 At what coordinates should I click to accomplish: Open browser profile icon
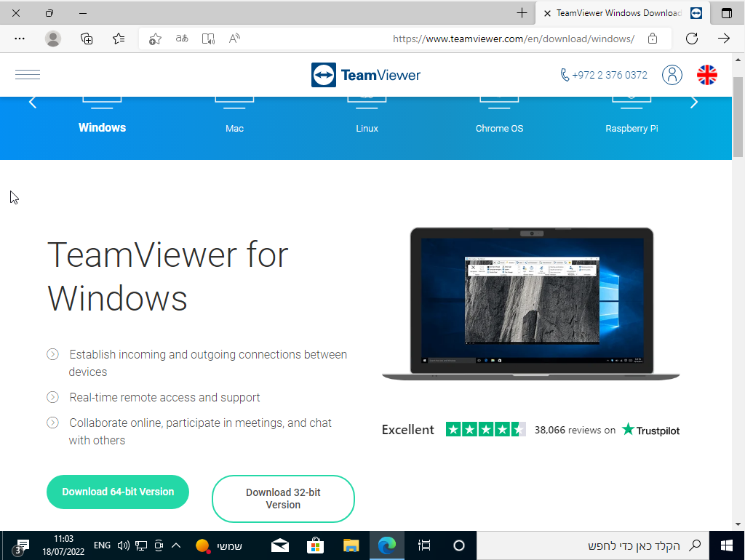tap(52, 39)
